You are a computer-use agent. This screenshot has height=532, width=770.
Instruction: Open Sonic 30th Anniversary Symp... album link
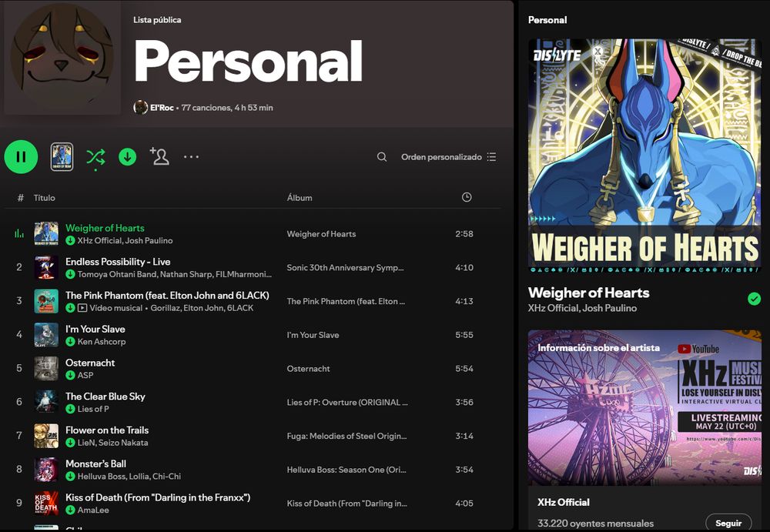pyautogui.click(x=345, y=268)
